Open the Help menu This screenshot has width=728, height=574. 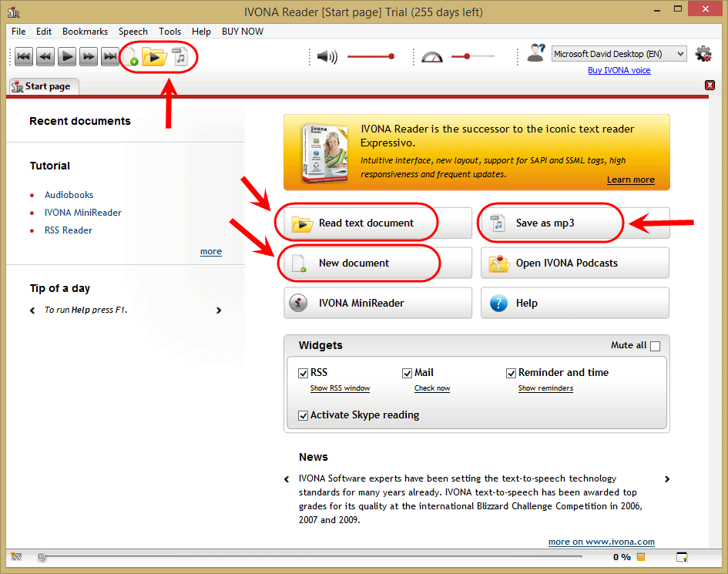201,31
